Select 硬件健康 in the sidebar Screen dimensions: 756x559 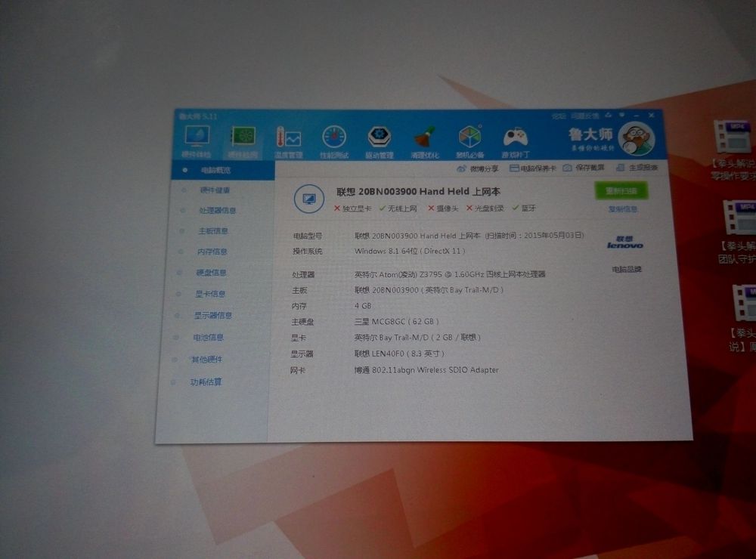tap(215, 190)
